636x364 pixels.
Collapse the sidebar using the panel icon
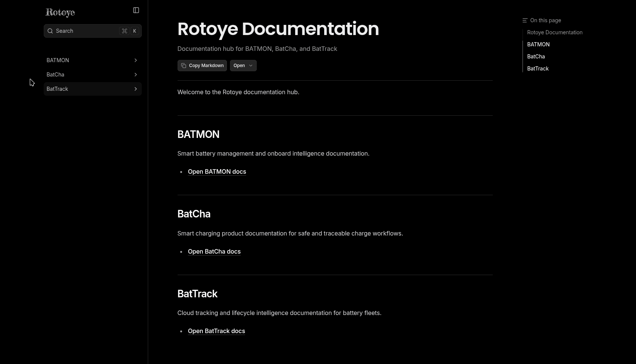pos(136,10)
